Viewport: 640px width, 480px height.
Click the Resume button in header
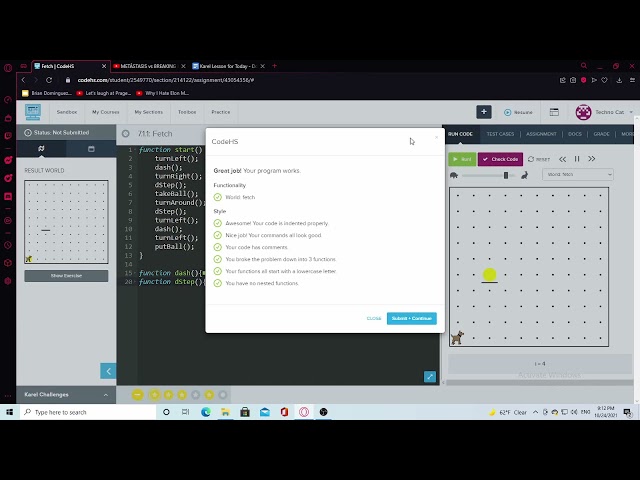click(x=518, y=112)
